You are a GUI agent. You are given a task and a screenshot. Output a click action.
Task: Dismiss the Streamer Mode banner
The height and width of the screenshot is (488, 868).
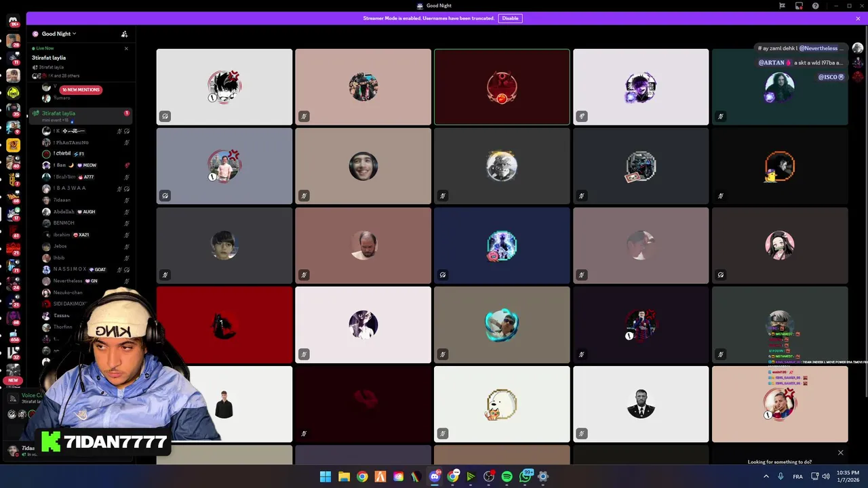tap(858, 18)
